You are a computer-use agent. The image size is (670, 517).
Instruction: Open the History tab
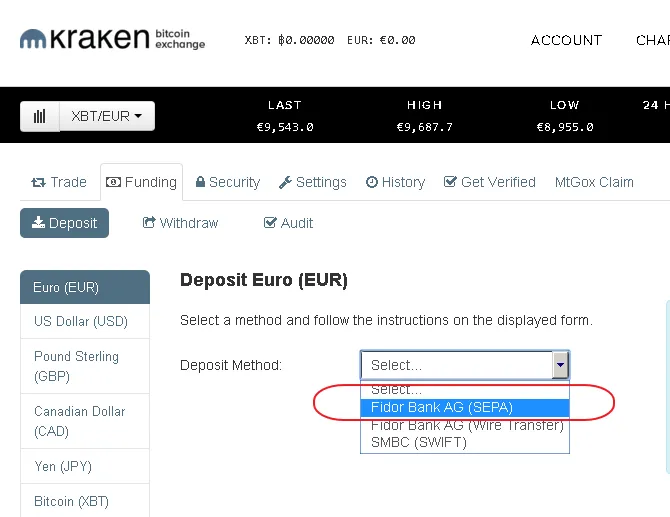click(395, 182)
